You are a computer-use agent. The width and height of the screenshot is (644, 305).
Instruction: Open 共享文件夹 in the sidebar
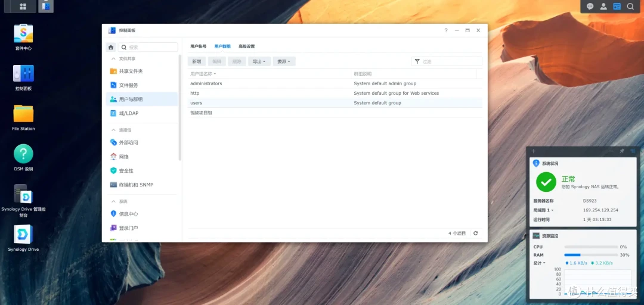pyautogui.click(x=142, y=71)
